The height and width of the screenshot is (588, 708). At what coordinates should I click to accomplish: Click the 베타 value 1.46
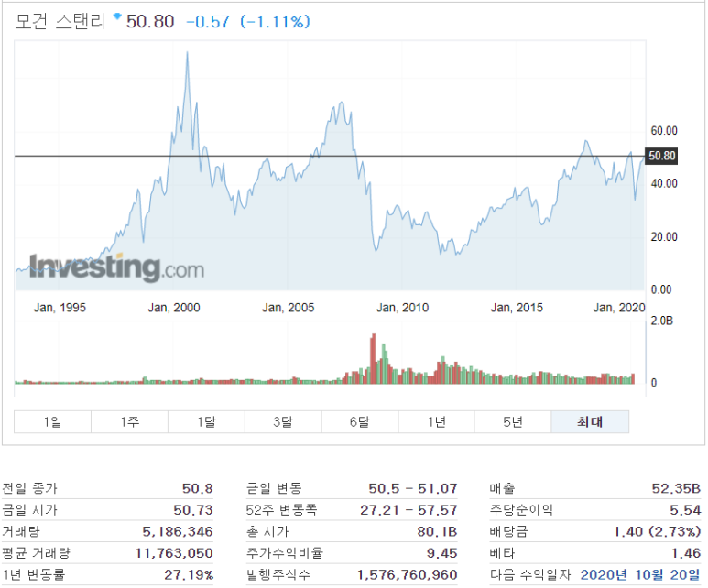[x=685, y=553]
